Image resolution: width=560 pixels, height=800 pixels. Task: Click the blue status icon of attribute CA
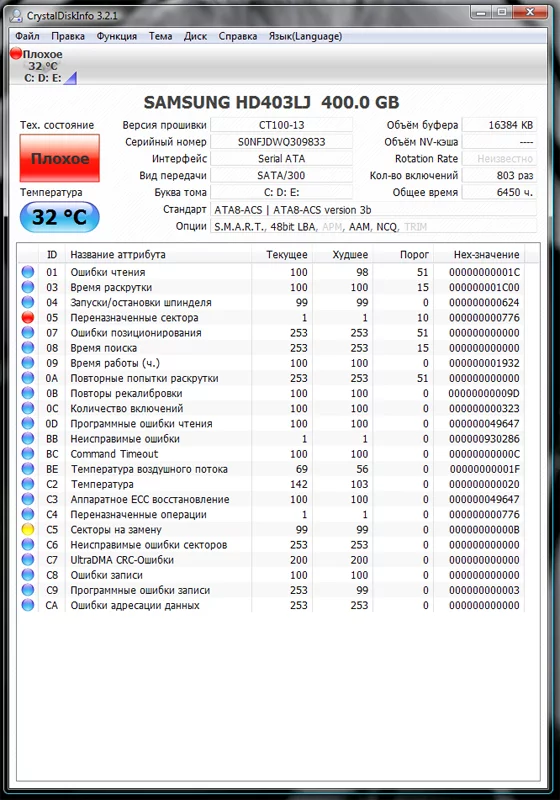(x=28, y=605)
